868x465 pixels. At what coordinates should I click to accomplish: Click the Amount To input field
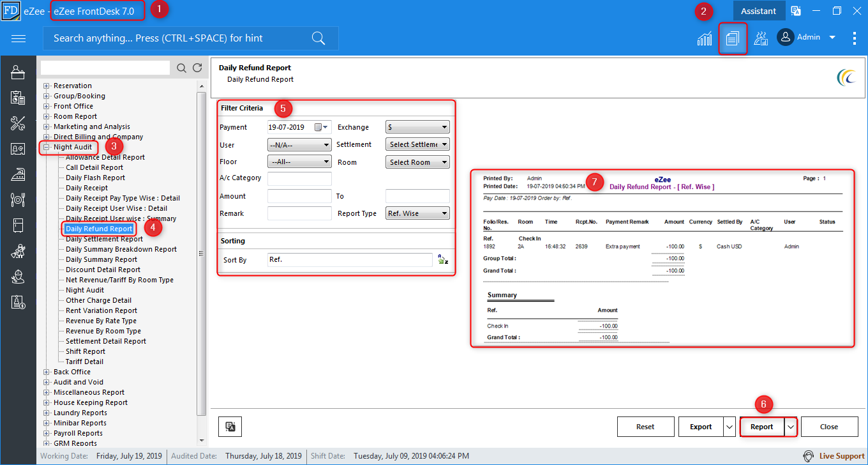tap(417, 196)
